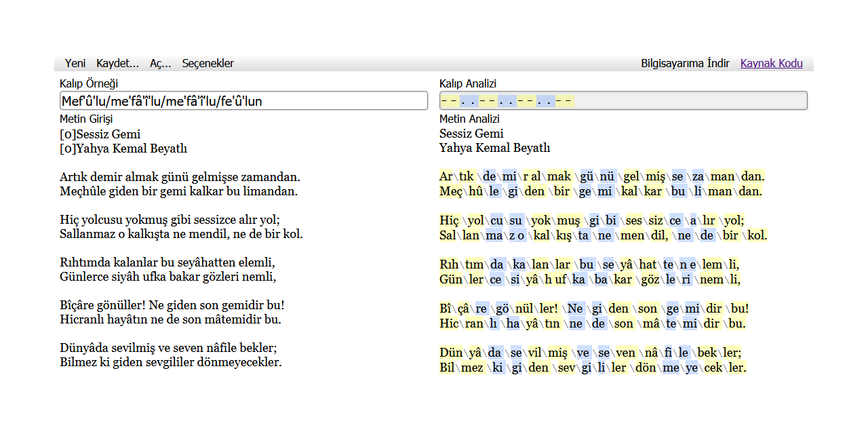Click input line starting "Bîçâre gönüller!"
This screenshot has height=434, width=868.
click(172, 306)
